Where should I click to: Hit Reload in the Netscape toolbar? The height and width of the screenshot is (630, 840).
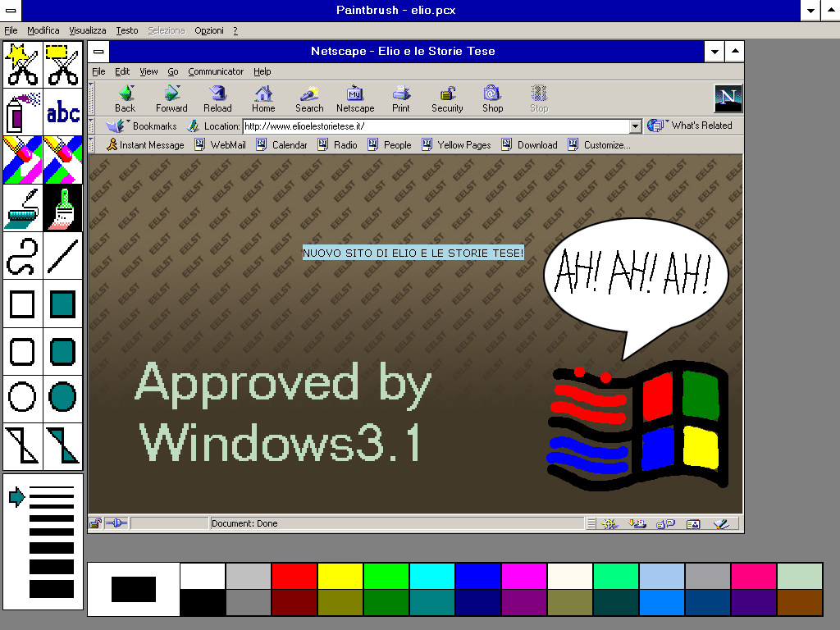coord(217,99)
